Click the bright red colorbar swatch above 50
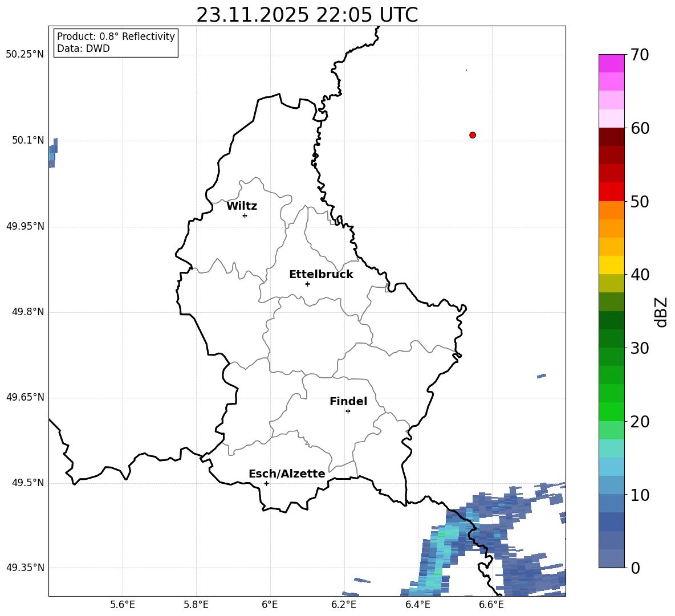675x616 pixels. click(611, 192)
